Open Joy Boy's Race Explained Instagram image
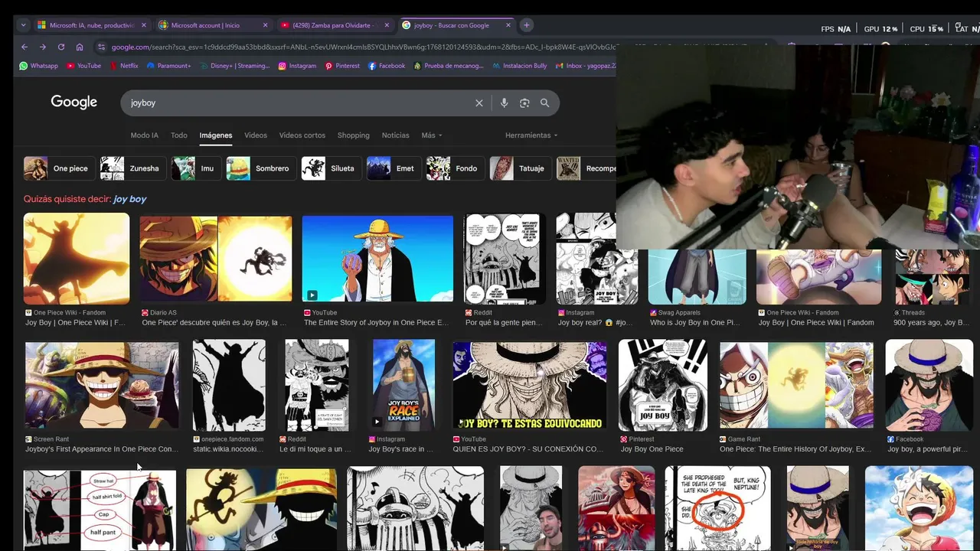Image resolution: width=980 pixels, height=551 pixels. [403, 385]
